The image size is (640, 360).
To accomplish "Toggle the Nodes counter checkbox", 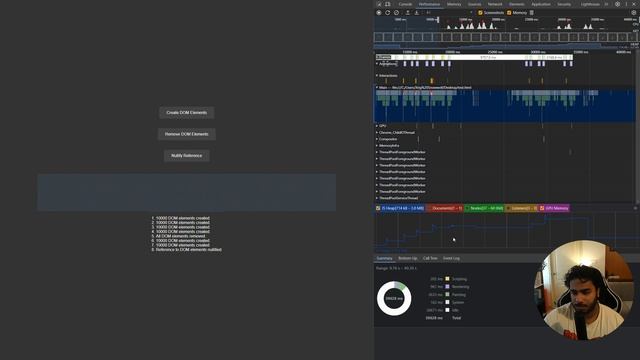I will pyautogui.click(x=467, y=208).
